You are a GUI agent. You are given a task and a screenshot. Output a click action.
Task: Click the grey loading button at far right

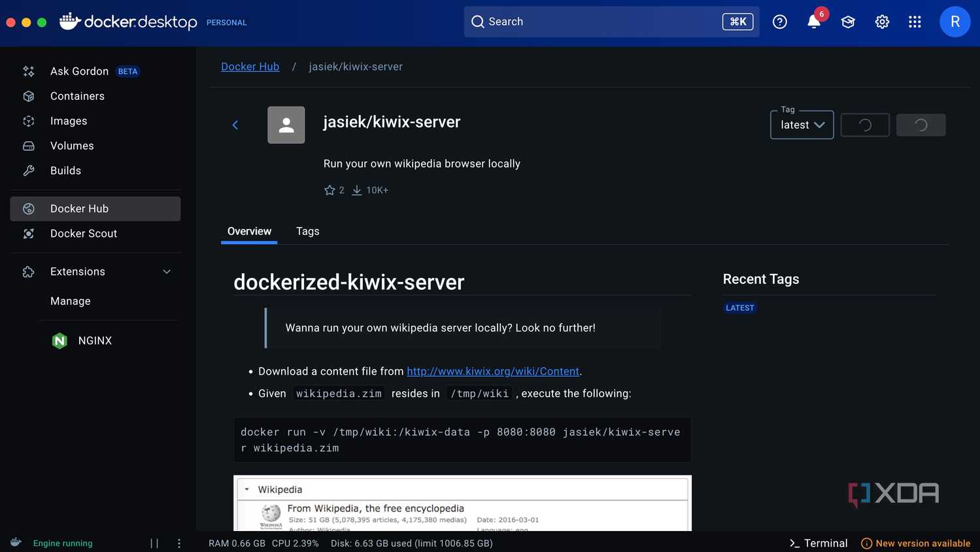921,125
